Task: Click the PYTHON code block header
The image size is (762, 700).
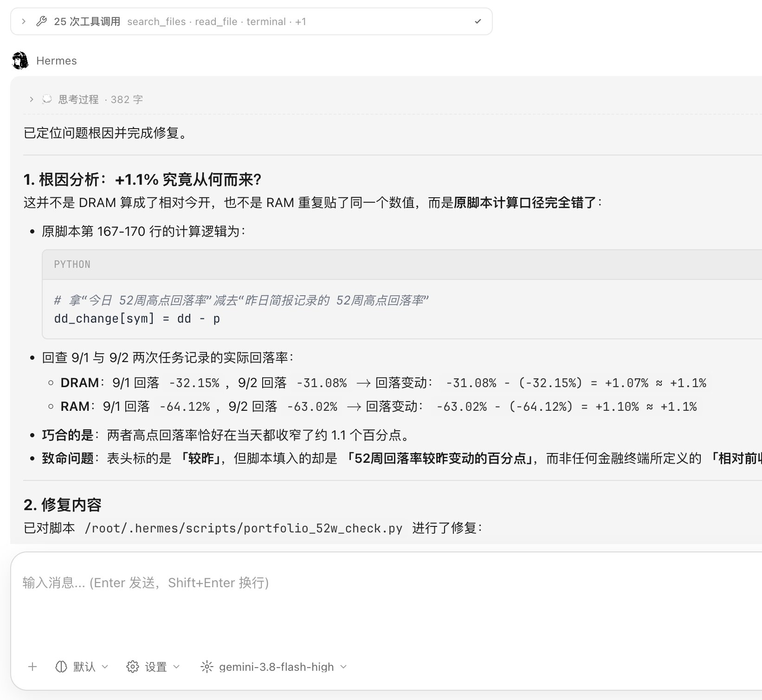Action: point(402,265)
